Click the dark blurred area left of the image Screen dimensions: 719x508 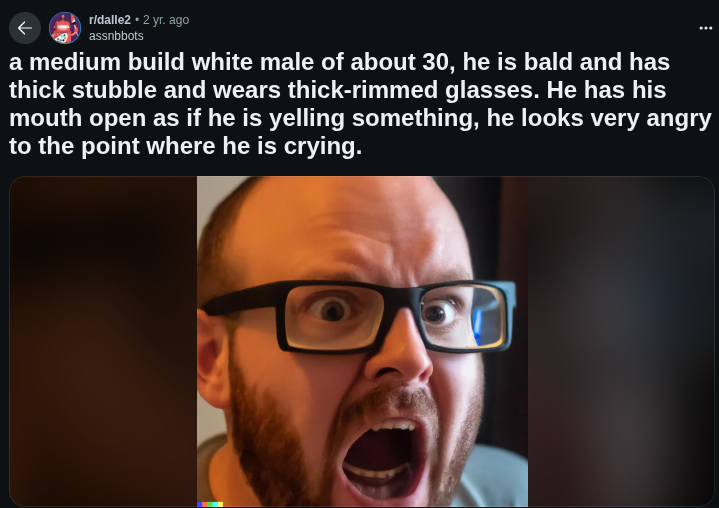[103, 342]
